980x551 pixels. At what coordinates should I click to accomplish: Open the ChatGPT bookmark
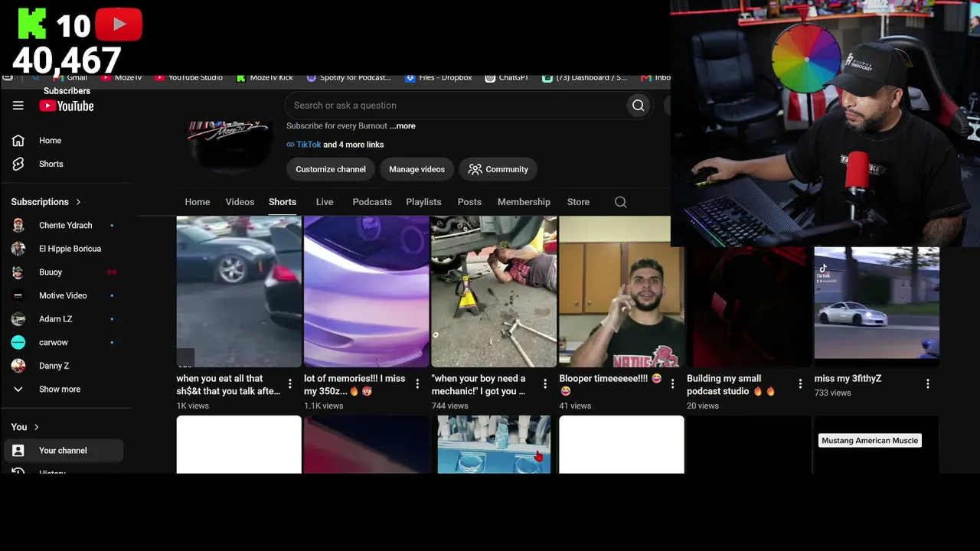(507, 77)
